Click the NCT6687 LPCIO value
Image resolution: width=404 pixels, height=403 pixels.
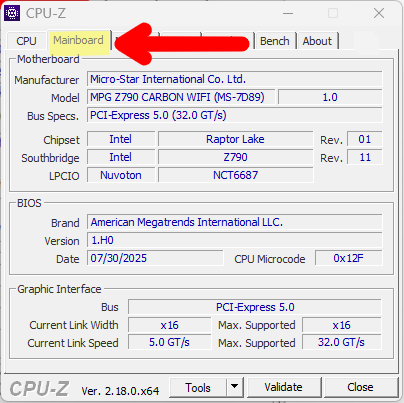pos(236,175)
